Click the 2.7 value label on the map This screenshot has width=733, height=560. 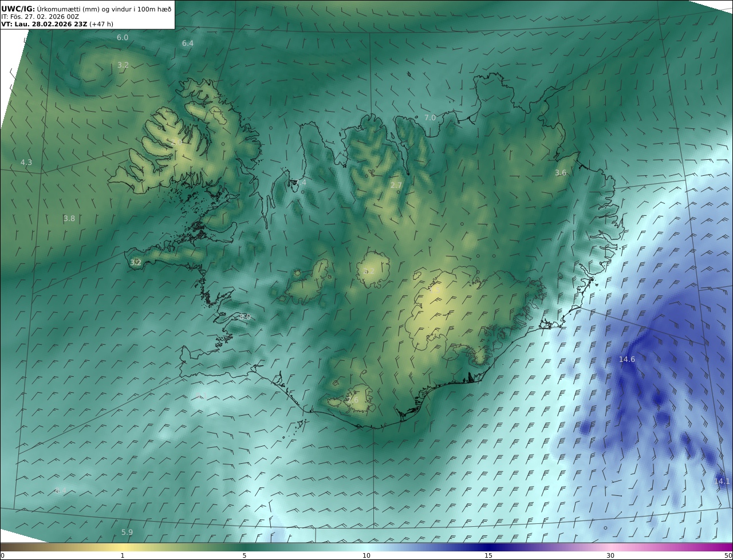396,186
